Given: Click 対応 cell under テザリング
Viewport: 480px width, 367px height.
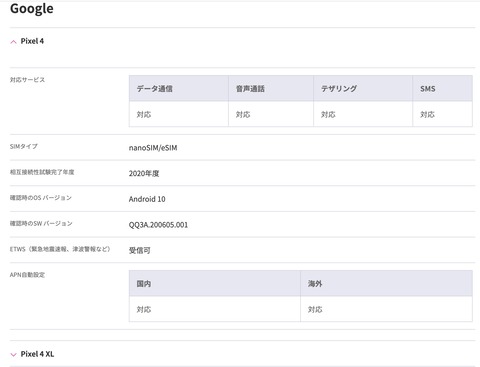Looking at the screenshot, I should [x=363, y=114].
